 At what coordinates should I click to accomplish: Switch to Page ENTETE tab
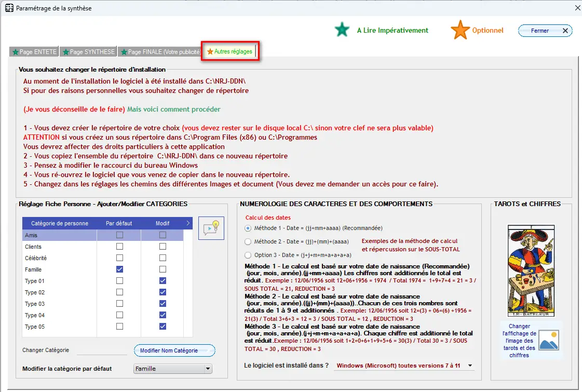[x=34, y=52]
